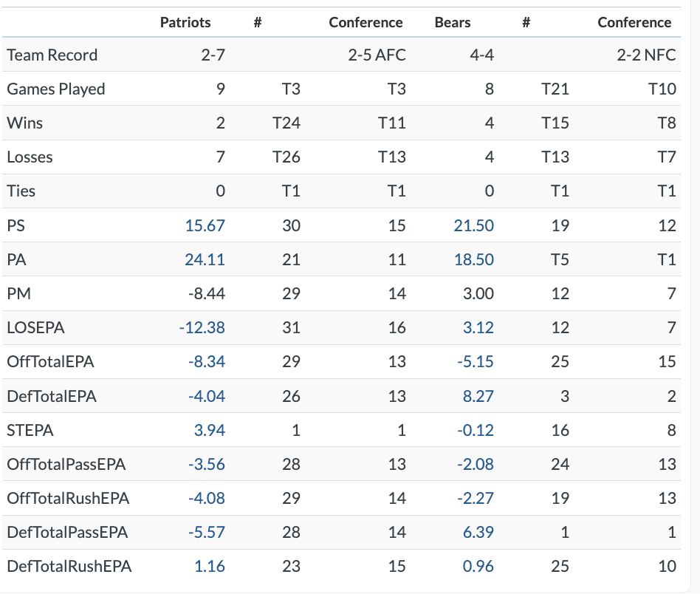Select the Patriots OffTotalEPA value -8.34

click(206, 361)
